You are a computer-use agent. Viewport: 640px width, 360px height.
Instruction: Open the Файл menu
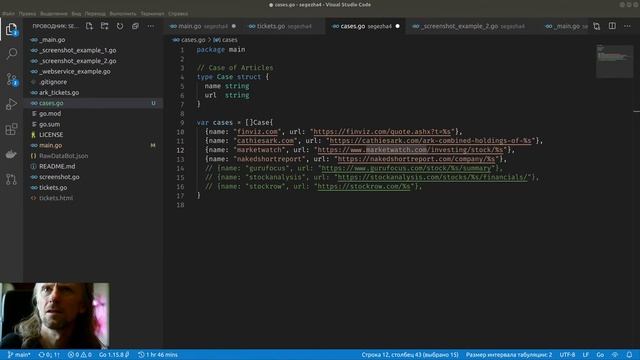(x=8, y=13)
